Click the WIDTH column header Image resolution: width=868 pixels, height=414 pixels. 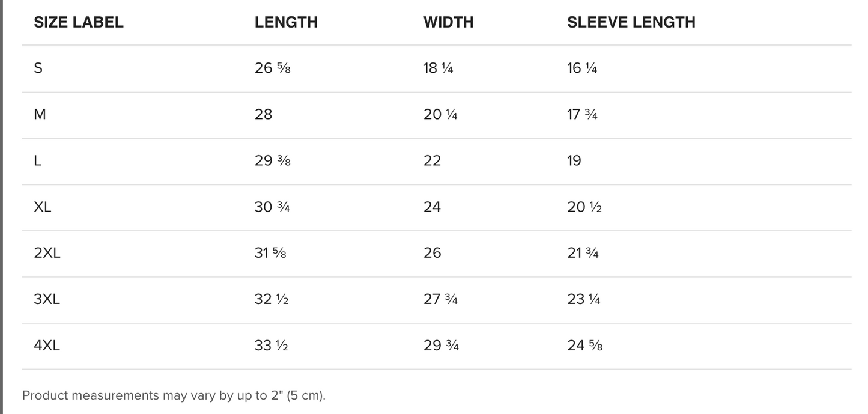(448, 22)
